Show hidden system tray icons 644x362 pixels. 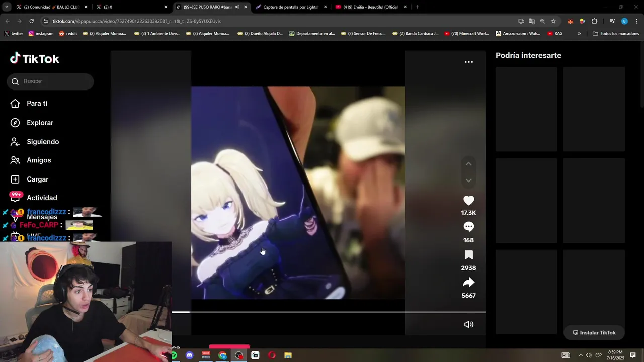tap(580, 355)
